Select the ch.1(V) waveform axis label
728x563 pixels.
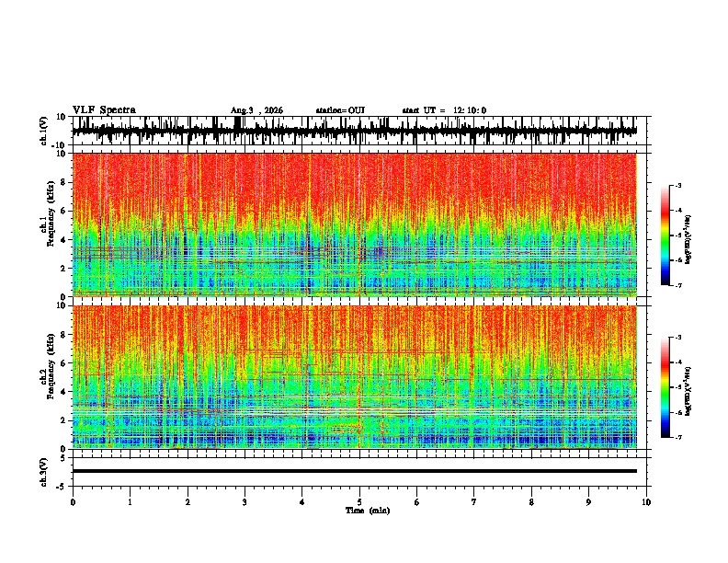[x=44, y=131]
